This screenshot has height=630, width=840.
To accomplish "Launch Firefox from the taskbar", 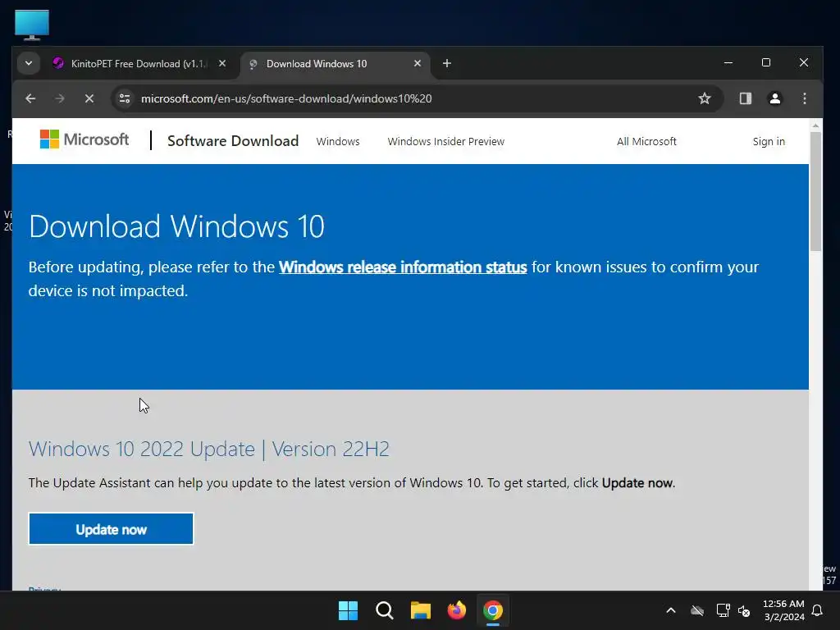I will pyautogui.click(x=456, y=610).
